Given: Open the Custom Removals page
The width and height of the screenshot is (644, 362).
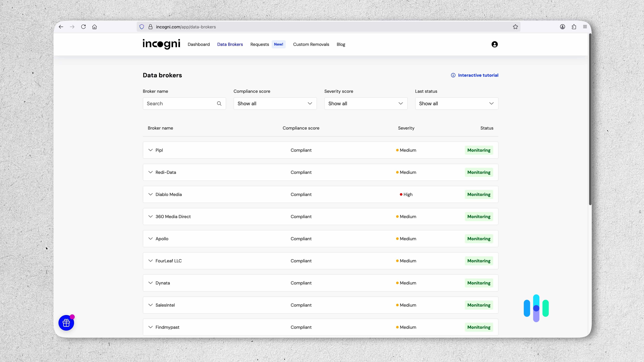Looking at the screenshot, I should coord(311,44).
